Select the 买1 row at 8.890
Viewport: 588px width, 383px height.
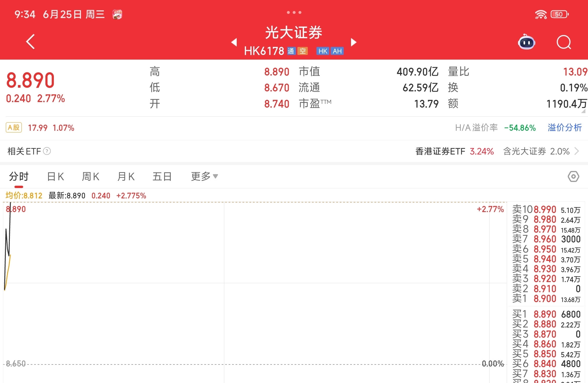546,314
